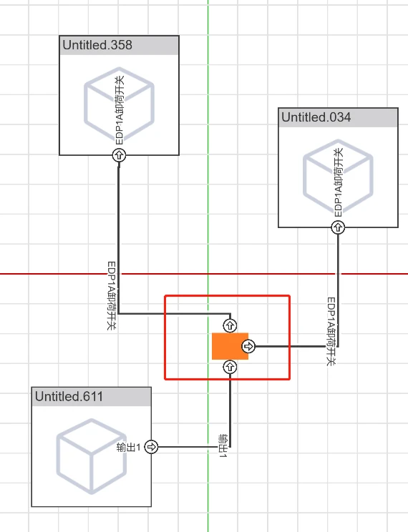
Task: Click the top port of the orange block
Action: pos(230,326)
